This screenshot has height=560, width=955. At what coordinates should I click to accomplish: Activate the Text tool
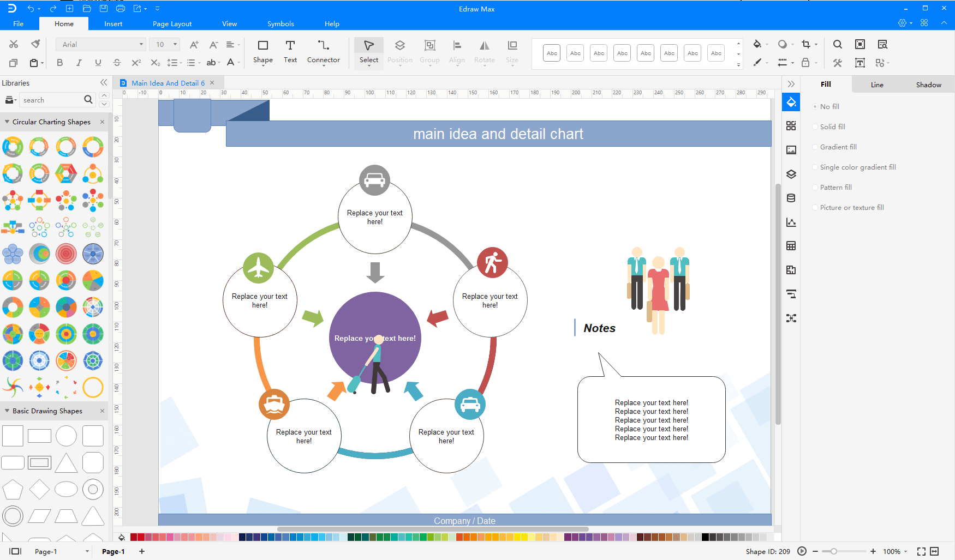pyautogui.click(x=290, y=52)
